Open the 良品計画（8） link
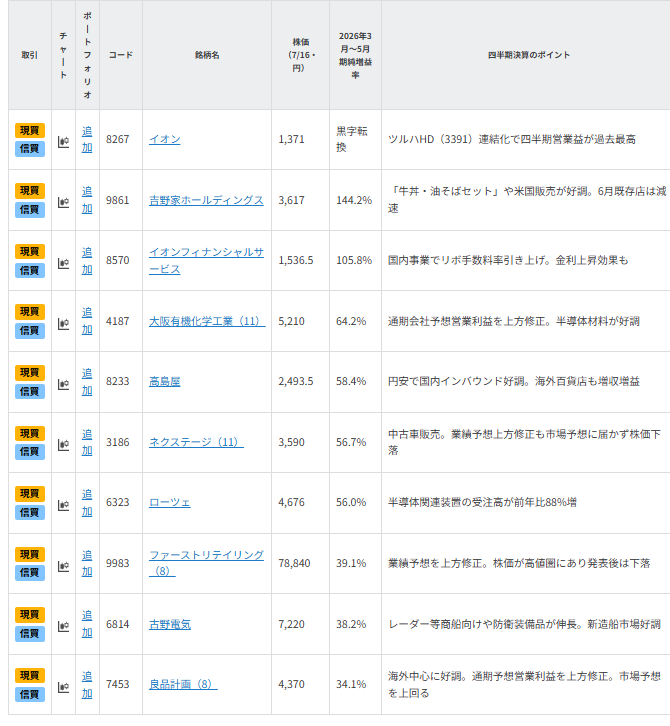 pos(183,684)
